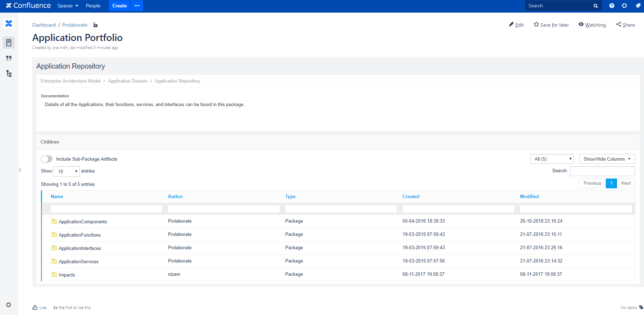Click the Created column filter box
Screen dimensions: 644x315
(458, 209)
